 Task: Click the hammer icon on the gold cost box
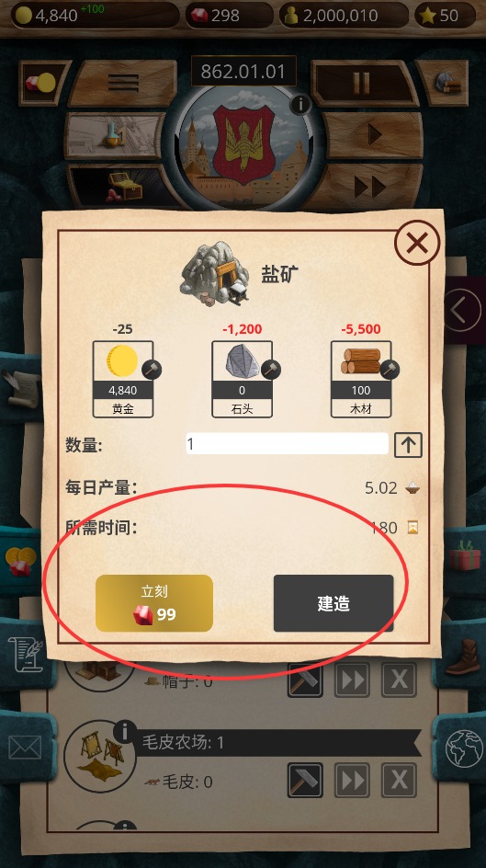pos(151,370)
